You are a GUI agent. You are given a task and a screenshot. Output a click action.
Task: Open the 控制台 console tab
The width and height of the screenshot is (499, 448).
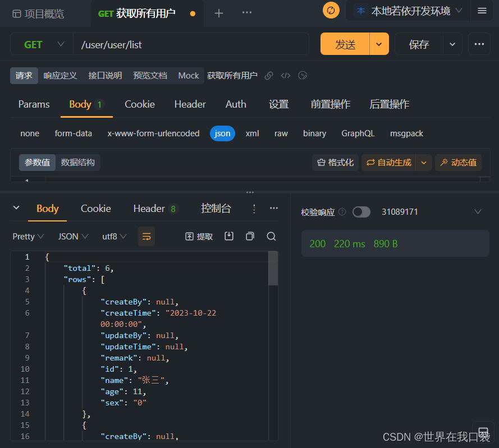pos(216,209)
